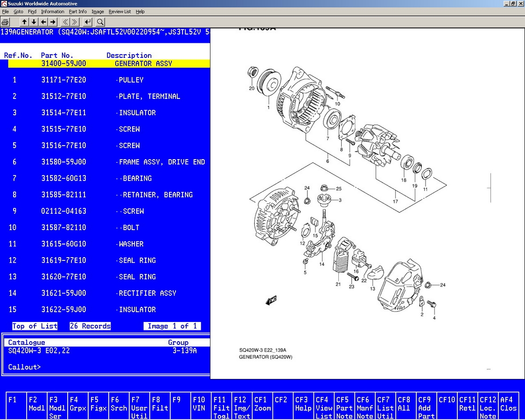
Task: Click the F9 function key
Action: point(180,406)
